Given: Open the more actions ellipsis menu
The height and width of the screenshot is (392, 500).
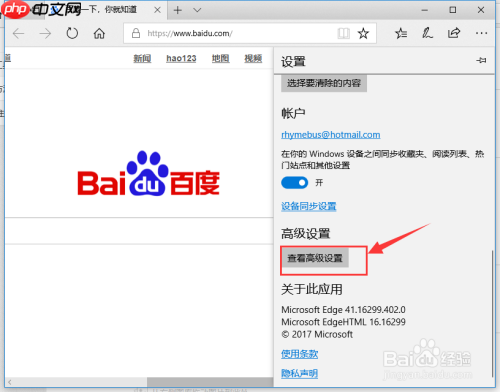Looking at the screenshot, I should [481, 33].
